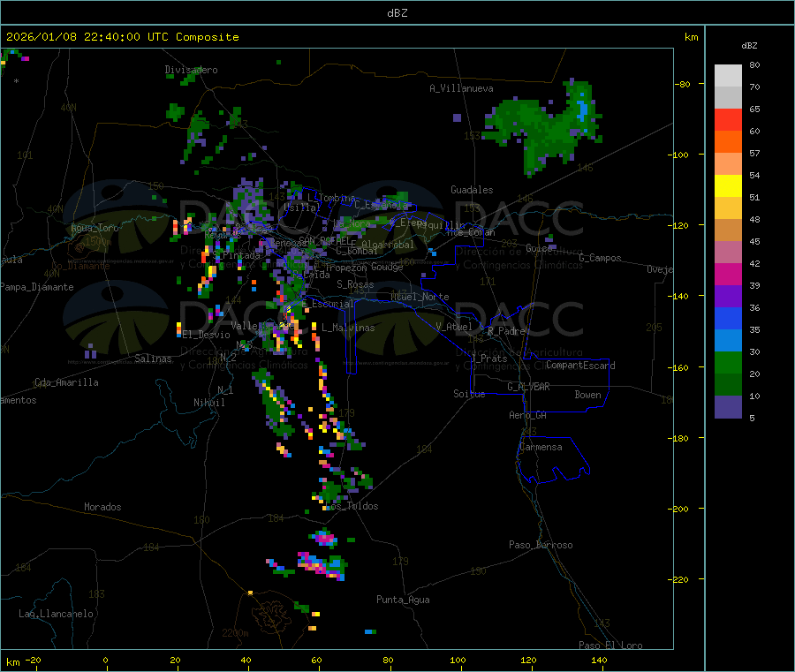The width and height of the screenshot is (795, 672).
Task: Click the red 65 dBZ legend swatch
Action: (728, 119)
